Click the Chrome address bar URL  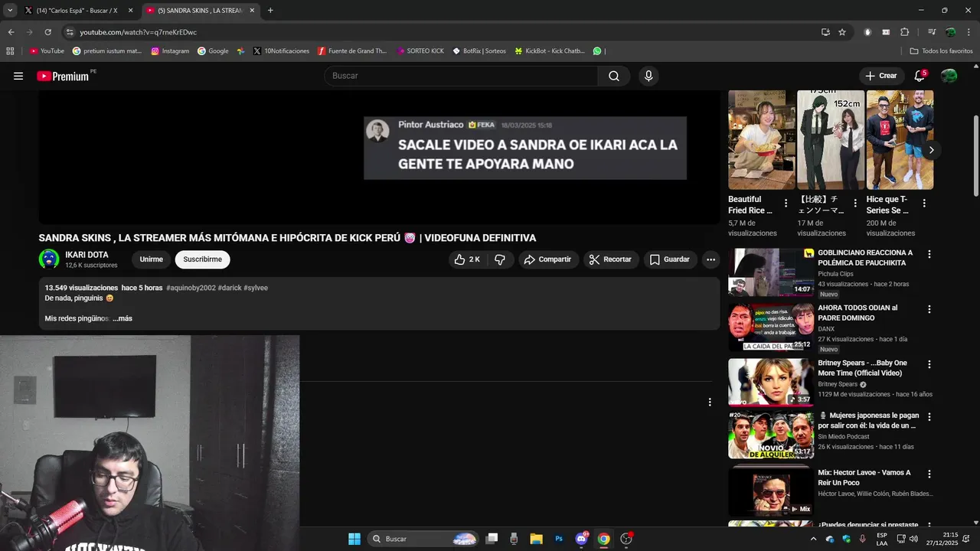point(139,32)
